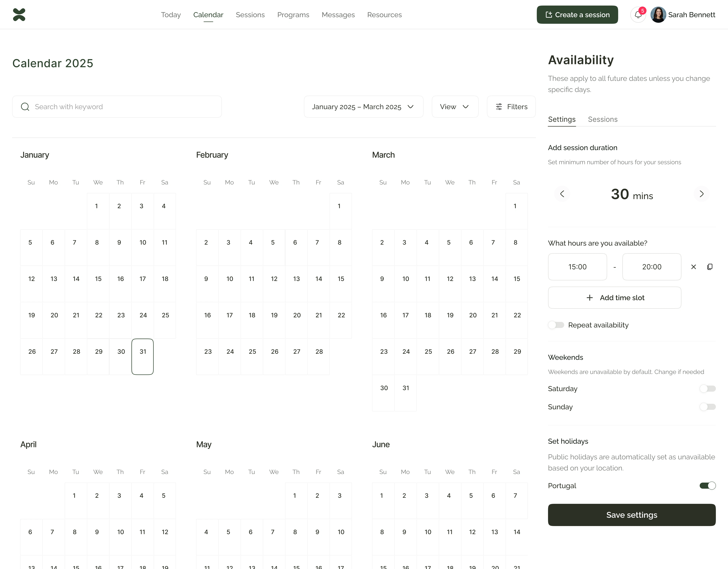Increase session duration with right arrow

701,194
